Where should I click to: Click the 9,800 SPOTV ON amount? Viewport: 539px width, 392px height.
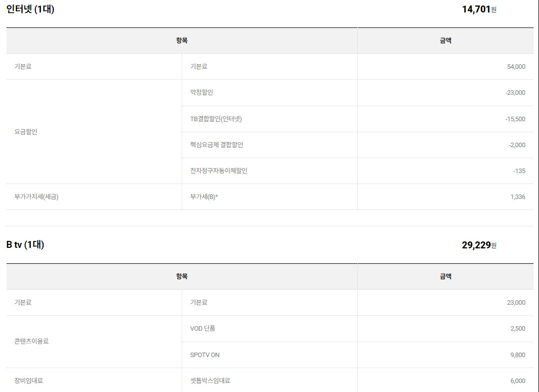coord(518,355)
